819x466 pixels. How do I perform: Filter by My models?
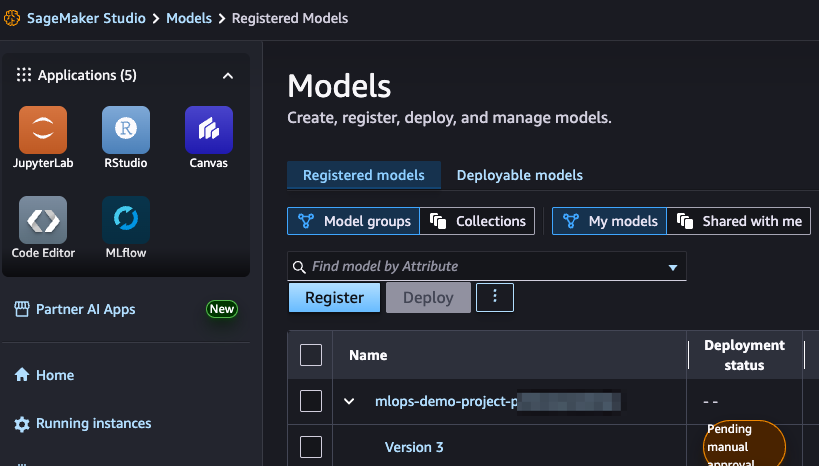(609, 221)
